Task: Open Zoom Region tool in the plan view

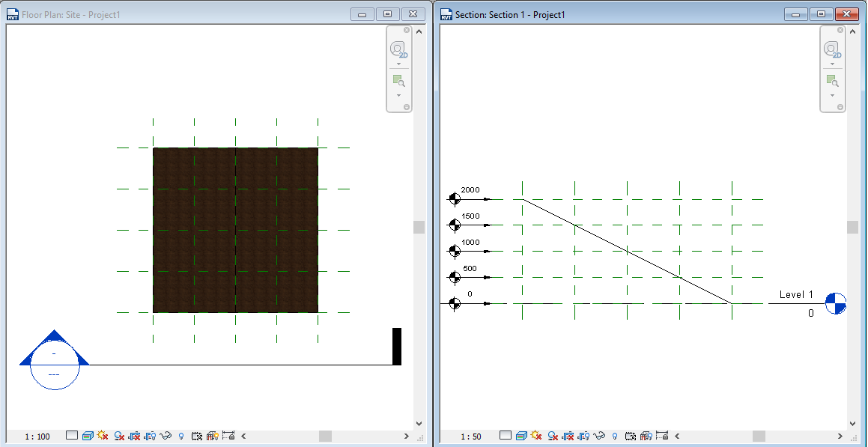Action: pos(398,81)
